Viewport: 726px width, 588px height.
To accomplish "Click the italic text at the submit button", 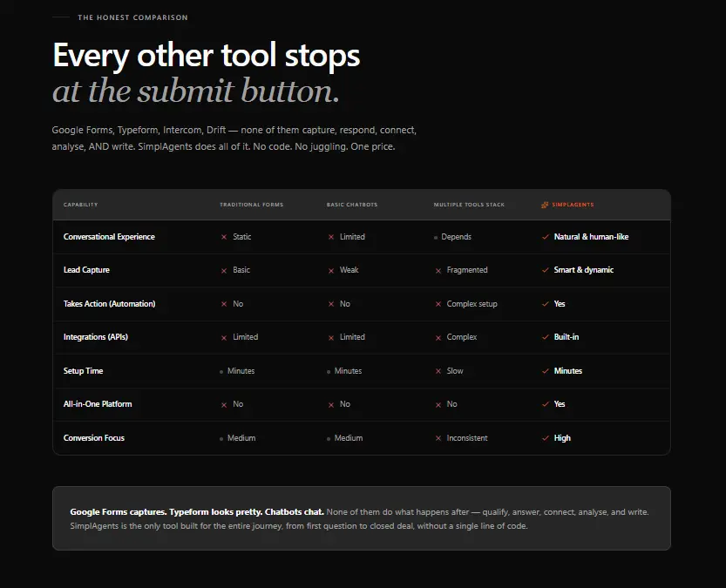I will coord(196,91).
